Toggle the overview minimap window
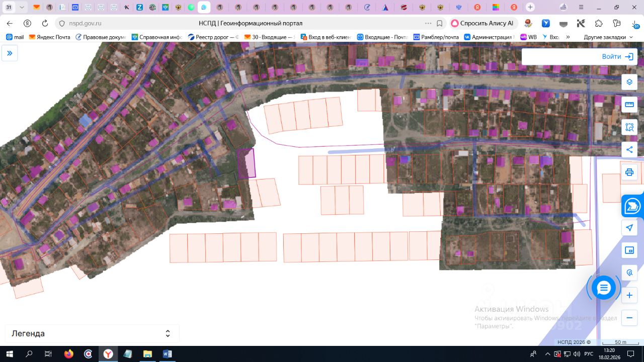 (x=629, y=250)
